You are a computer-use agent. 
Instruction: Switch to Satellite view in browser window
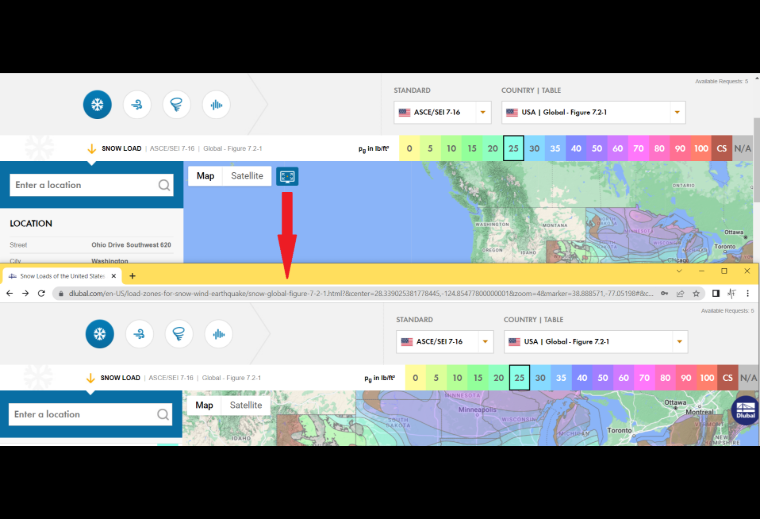[x=246, y=405]
